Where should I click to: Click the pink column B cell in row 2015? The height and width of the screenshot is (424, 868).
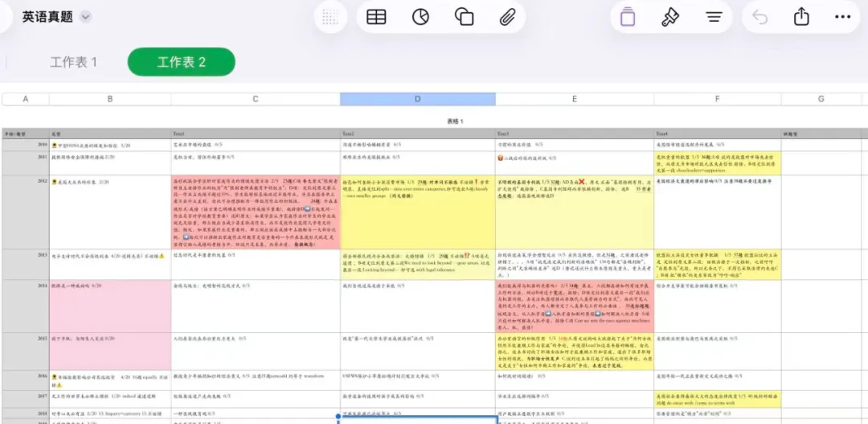click(110, 352)
